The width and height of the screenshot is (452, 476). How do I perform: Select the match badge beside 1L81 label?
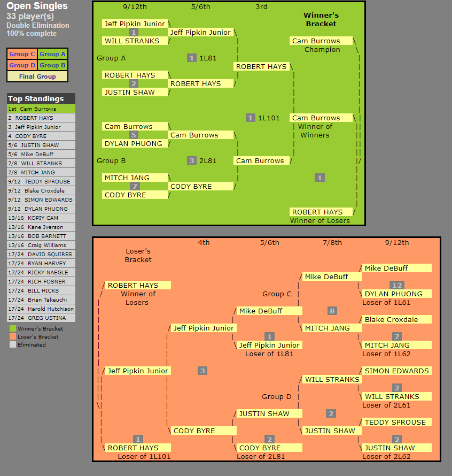[192, 58]
